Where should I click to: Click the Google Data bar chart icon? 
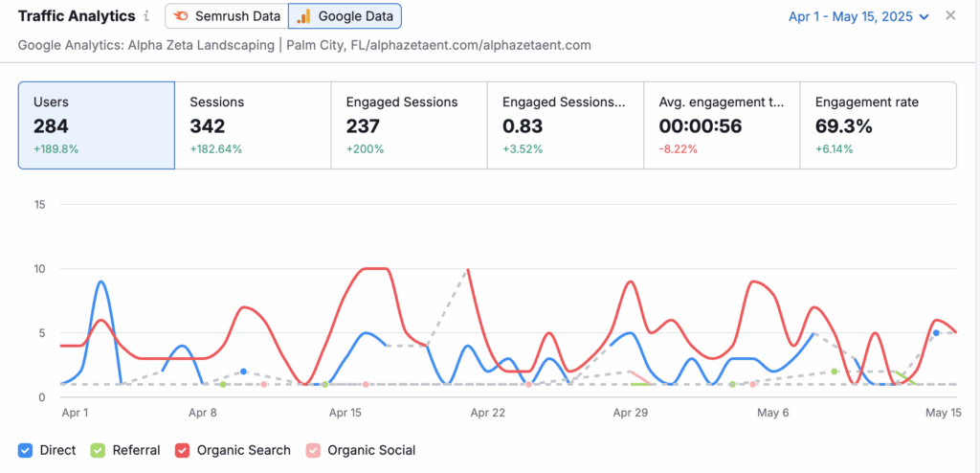[x=302, y=16]
